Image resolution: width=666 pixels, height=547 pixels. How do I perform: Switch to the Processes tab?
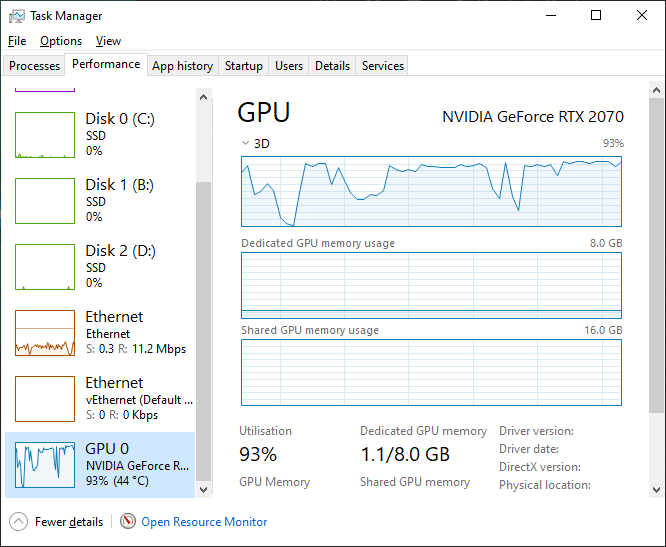click(x=35, y=66)
